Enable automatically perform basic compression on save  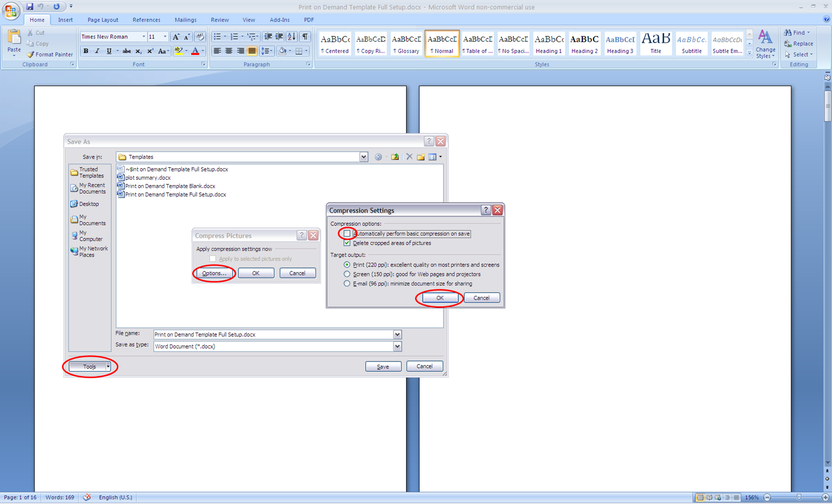click(347, 233)
